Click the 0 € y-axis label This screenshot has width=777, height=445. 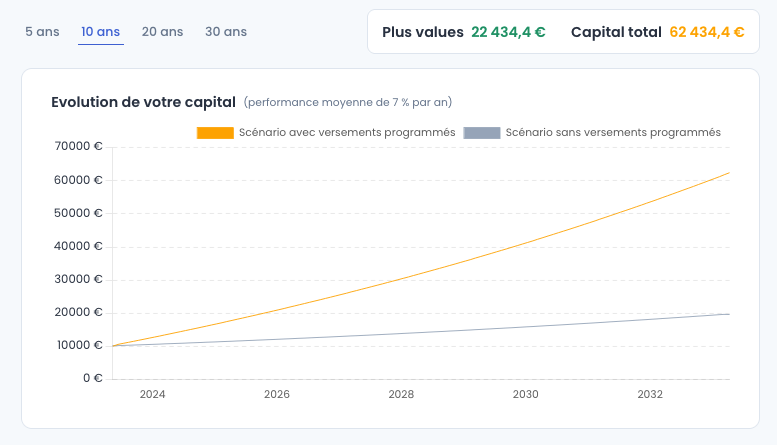coord(91,378)
